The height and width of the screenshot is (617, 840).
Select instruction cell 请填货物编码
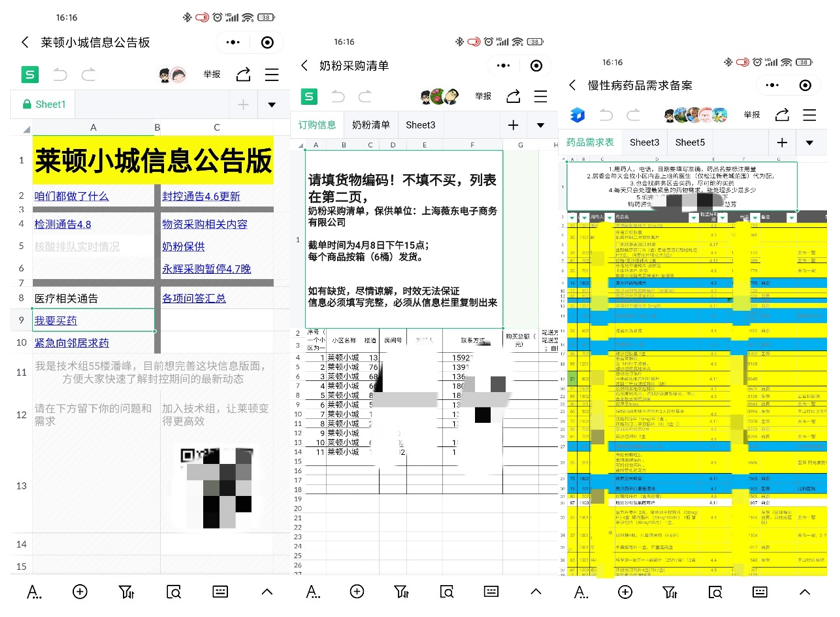(404, 239)
